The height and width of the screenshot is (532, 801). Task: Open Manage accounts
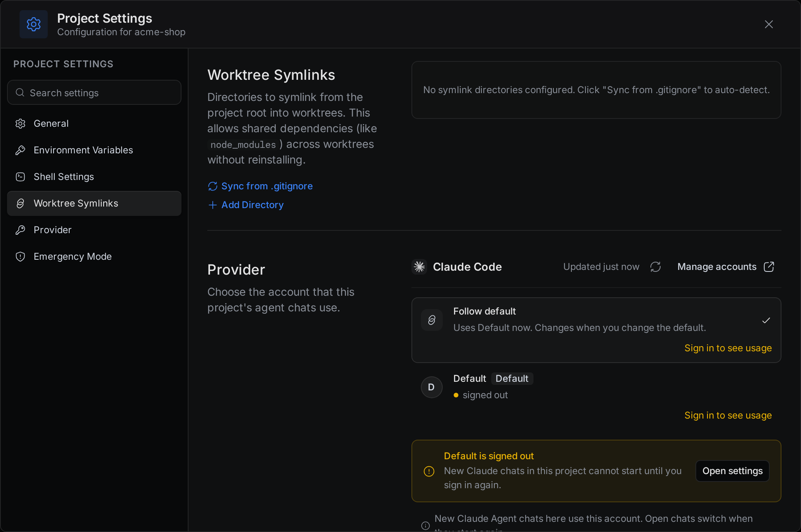[x=726, y=267]
